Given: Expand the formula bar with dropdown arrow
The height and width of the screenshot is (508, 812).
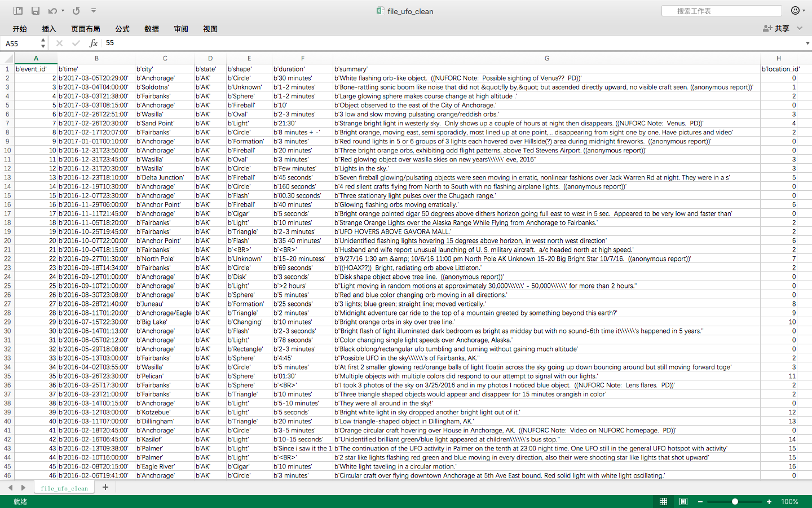Looking at the screenshot, I should coord(807,43).
